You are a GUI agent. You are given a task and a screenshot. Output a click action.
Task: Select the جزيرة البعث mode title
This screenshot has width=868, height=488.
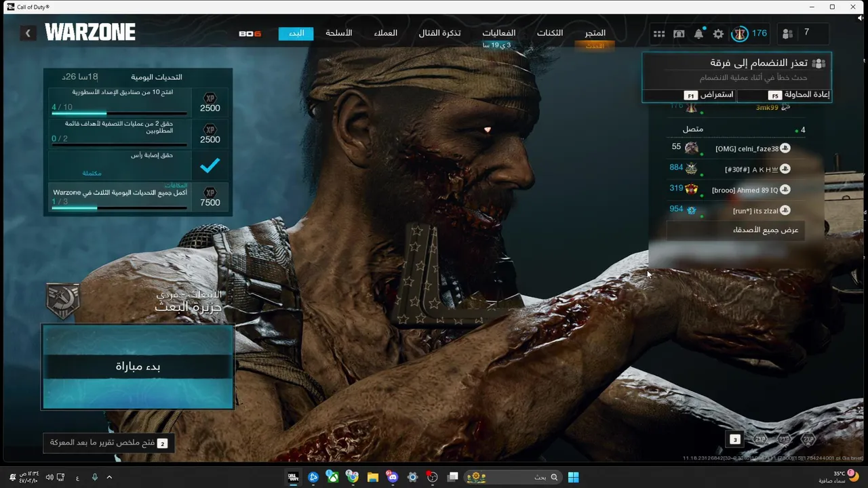click(189, 306)
